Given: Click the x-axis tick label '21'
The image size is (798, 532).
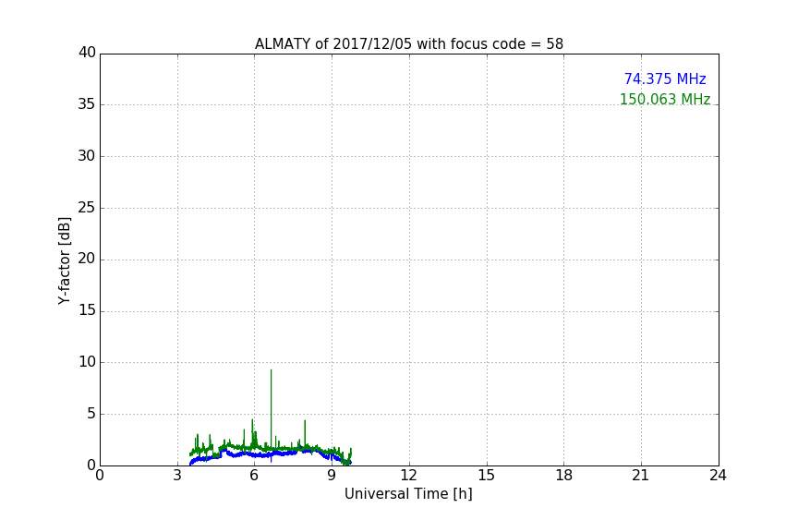Looking at the screenshot, I should [x=641, y=476].
